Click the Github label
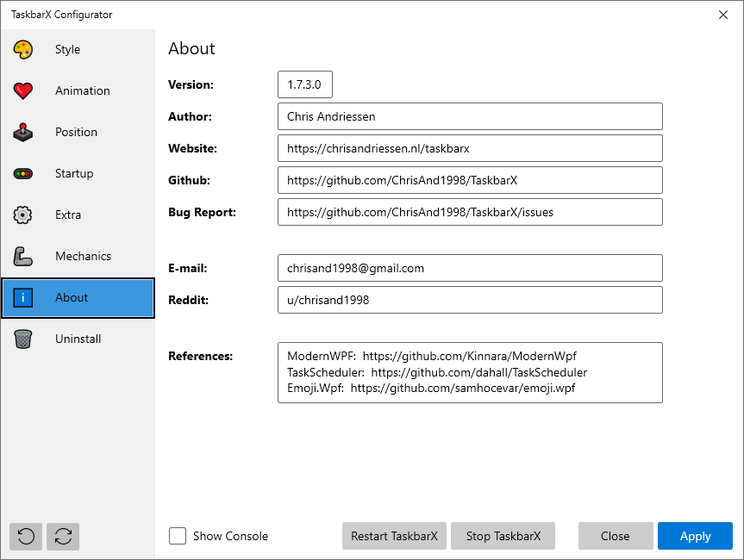 point(190,180)
